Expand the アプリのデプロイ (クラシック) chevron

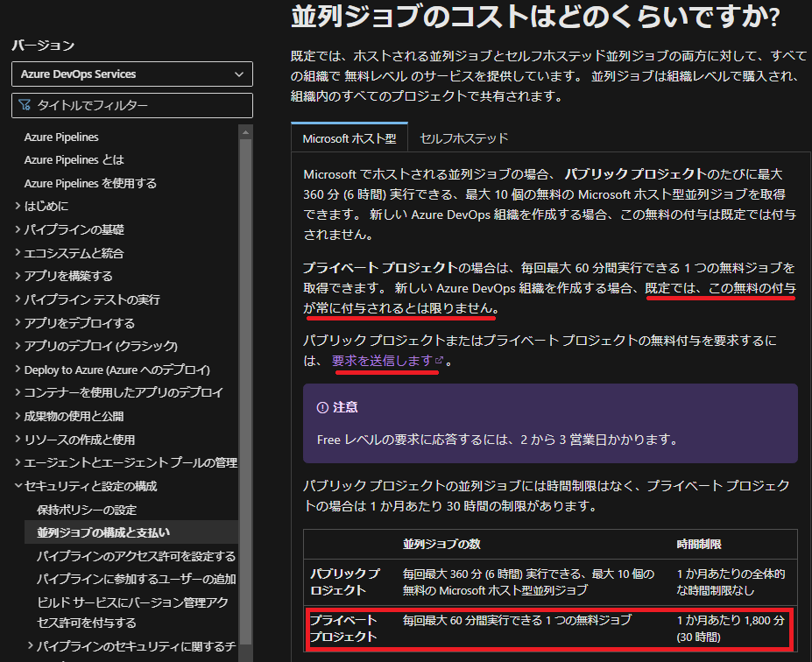18,346
